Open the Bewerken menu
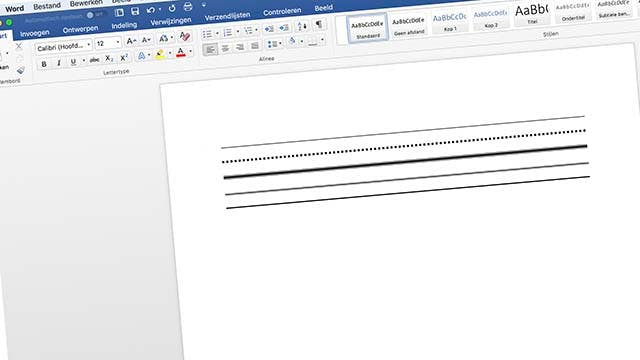640x360 pixels. coord(86,3)
